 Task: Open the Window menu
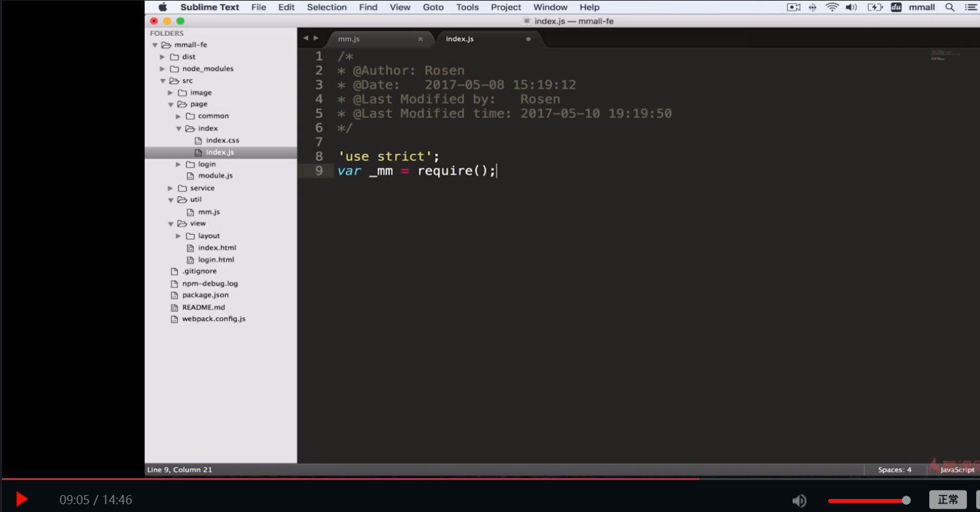551,7
